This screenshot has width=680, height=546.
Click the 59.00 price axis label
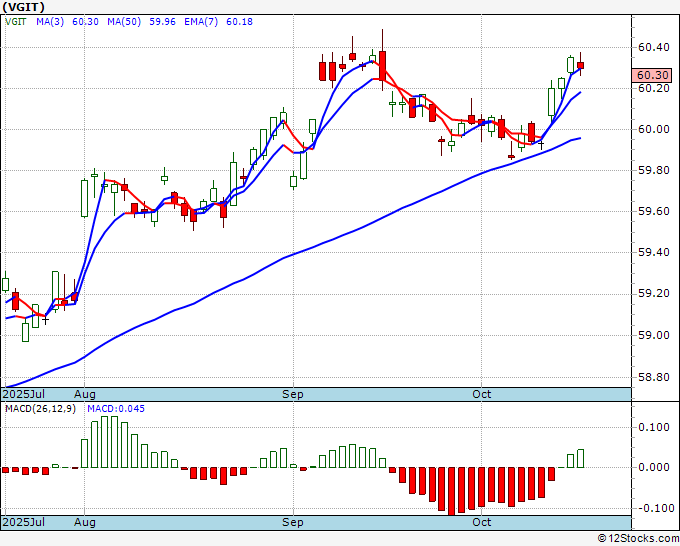[654, 335]
